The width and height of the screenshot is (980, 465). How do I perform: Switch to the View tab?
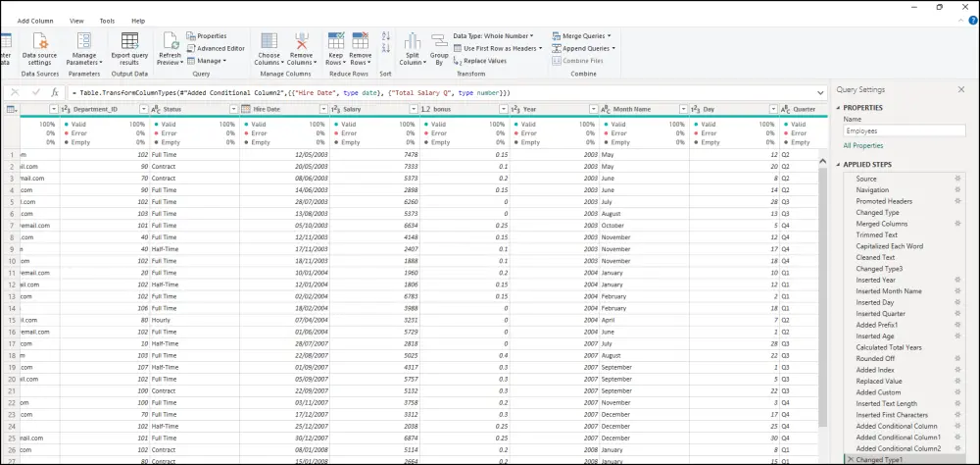(x=76, y=21)
